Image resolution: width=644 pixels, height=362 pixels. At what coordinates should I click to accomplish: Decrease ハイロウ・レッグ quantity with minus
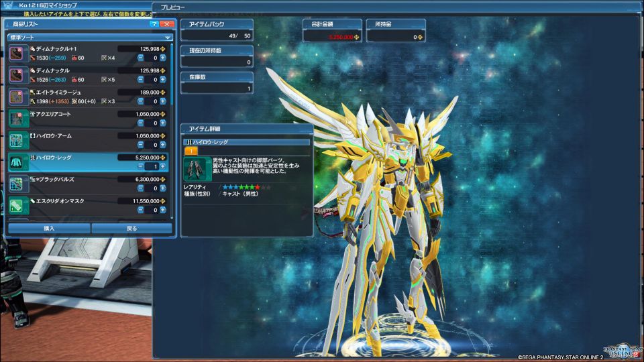tap(141, 166)
